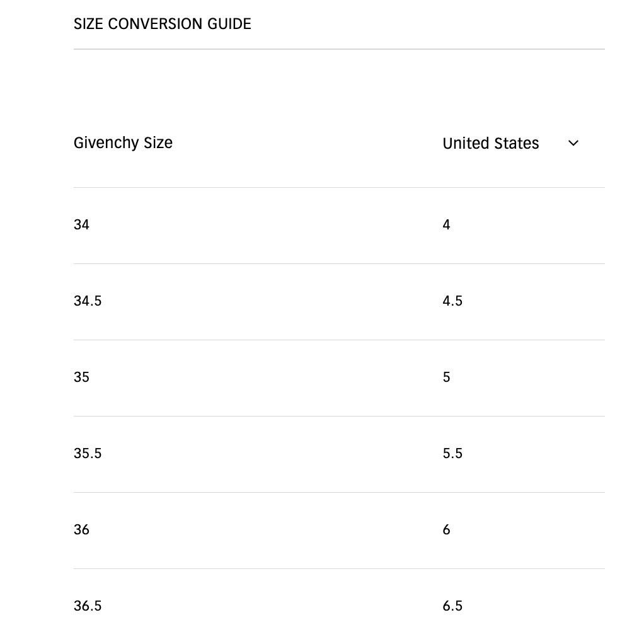
Task: Click US size 5.5 value
Action: (x=452, y=454)
